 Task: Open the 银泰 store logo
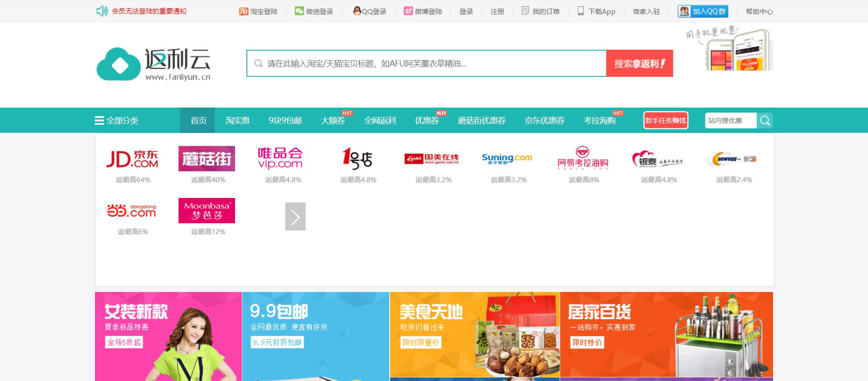(x=658, y=159)
